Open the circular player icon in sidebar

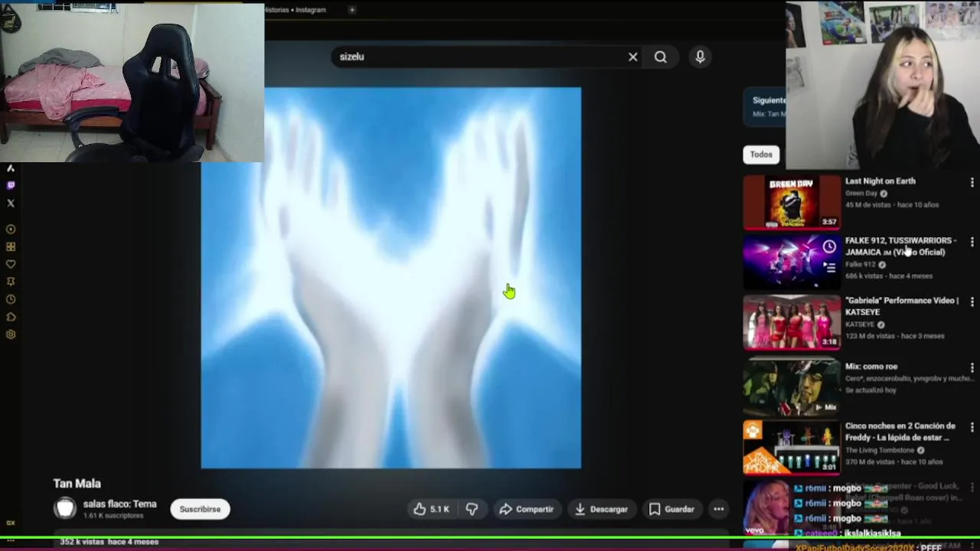[11, 229]
